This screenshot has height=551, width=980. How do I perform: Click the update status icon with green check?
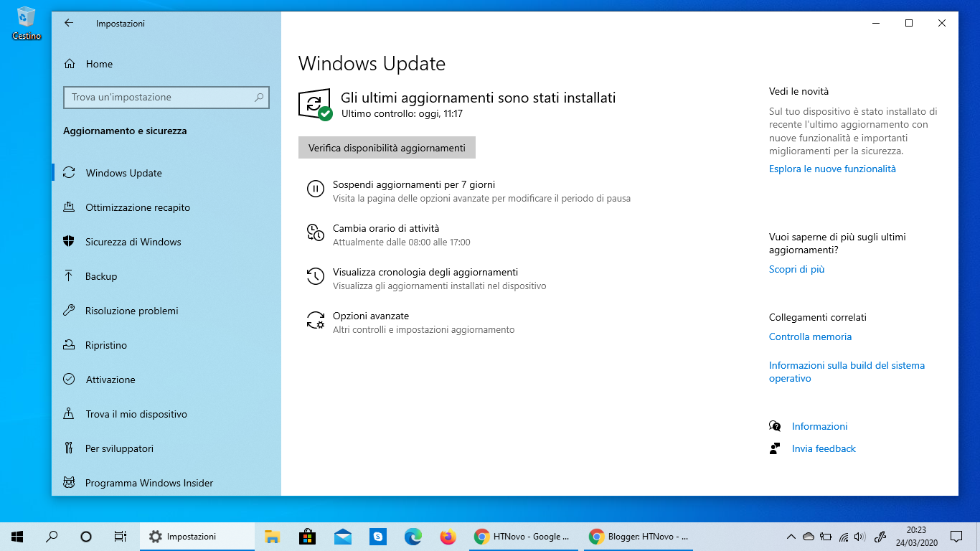click(x=315, y=105)
